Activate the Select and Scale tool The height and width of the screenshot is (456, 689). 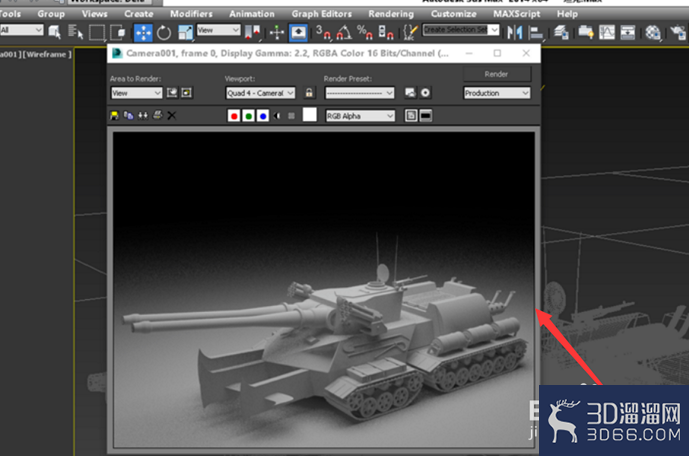click(x=185, y=33)
